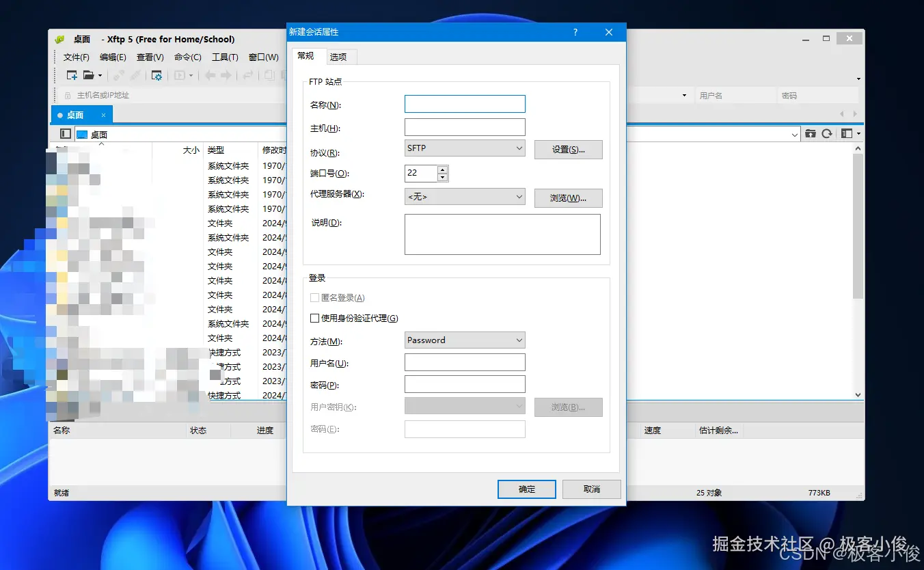Go to the parent folder icon
Screen dimensions: 924x570
(811, 134)
